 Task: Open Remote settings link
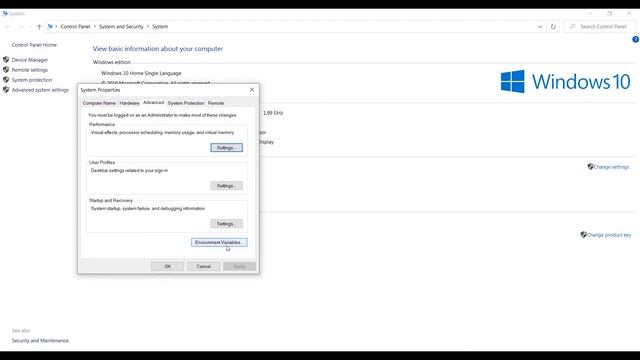(29, 70)
